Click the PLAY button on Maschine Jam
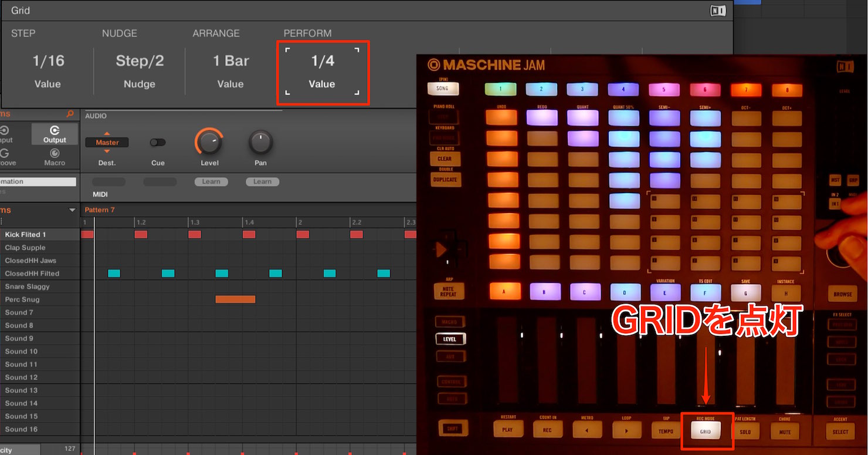Viewport: 868px width, 455px height. pos(507,430)
